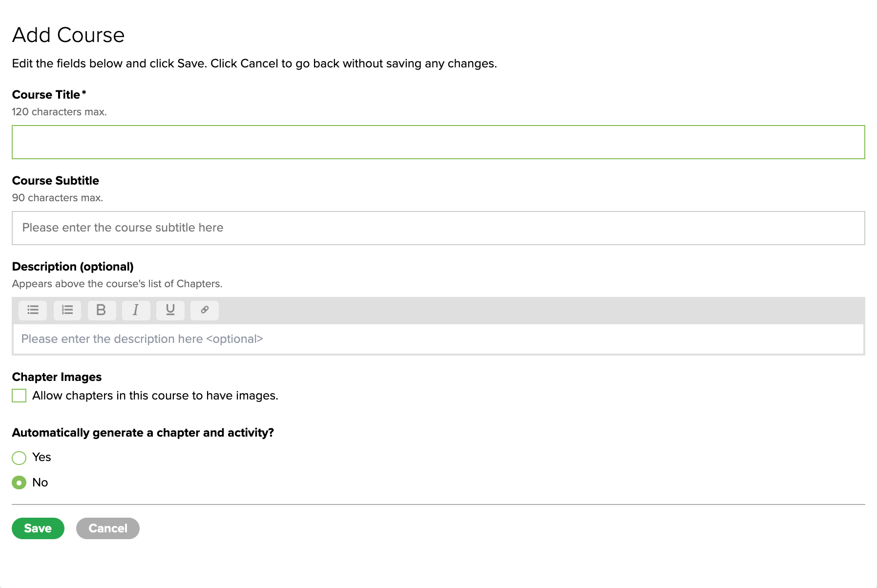The image size is (877, 588).
Task: Toggle bold formatting in the description editor
Action: pos(102,310)
